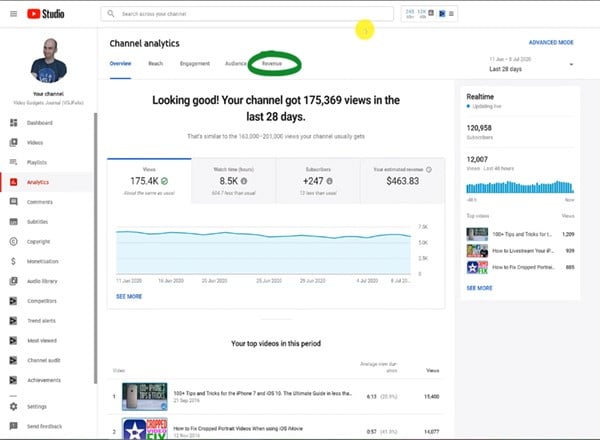This screenshot has height=440, width=600.
Task: Click the 120,958 subscribers count
Action: pos(479,128)
